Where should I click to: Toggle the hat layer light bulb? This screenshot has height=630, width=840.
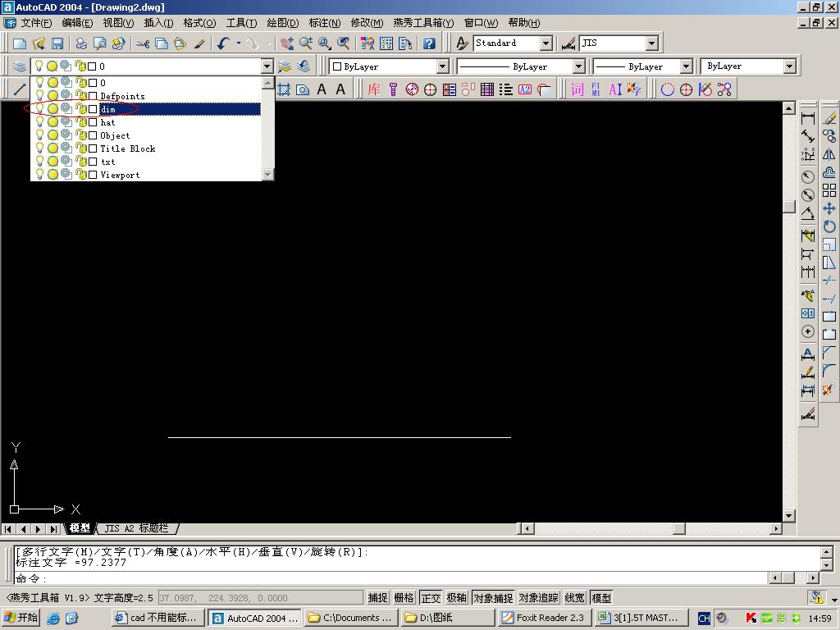pyautogui.click(x=39, y=122)
